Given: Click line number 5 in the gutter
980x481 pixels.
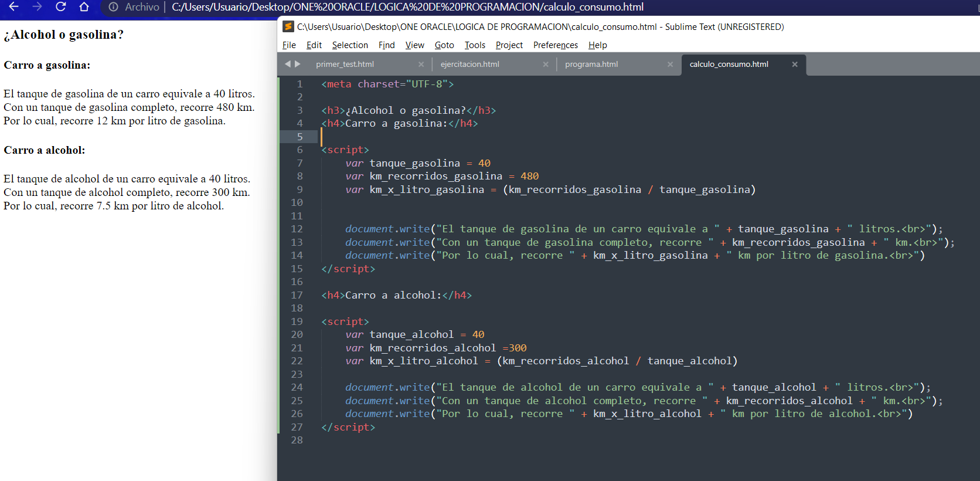Looking at the screenshot, I should [x=300, y=137].
